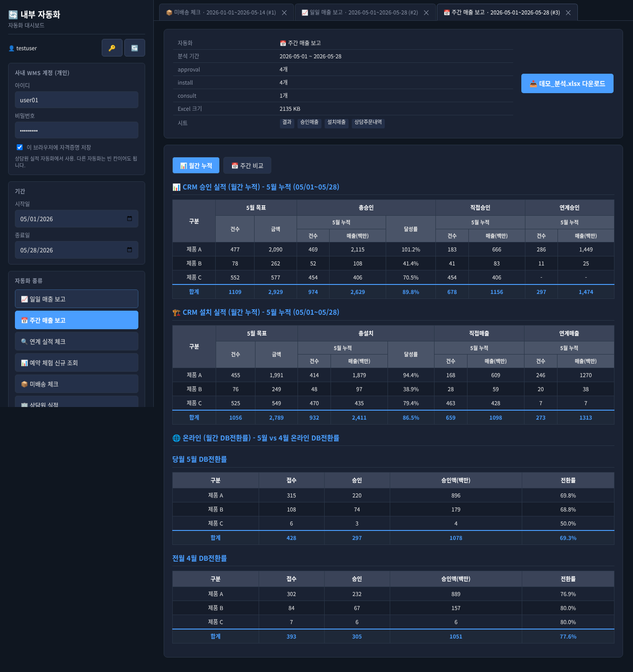Viewport: 633px width, 672px height.
Task: Click 직접매출 column header
Action: coord(479,333)
